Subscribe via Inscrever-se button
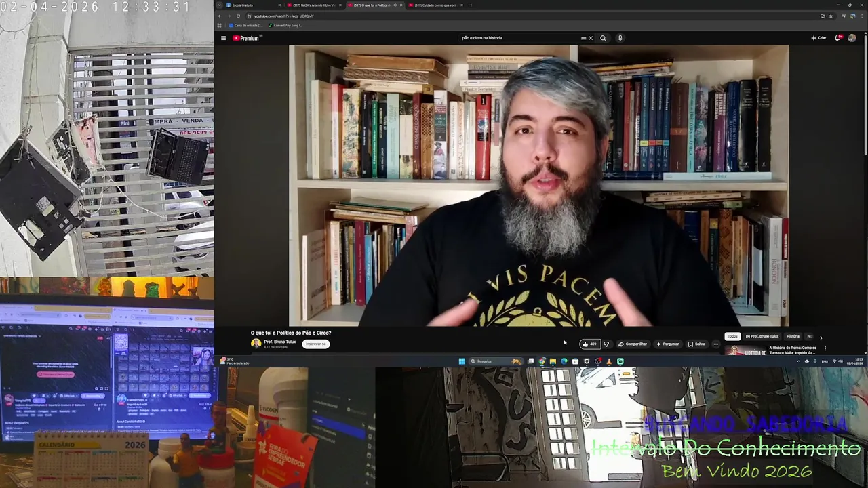Viewport: 868px width, 488px height. (315, 344)
